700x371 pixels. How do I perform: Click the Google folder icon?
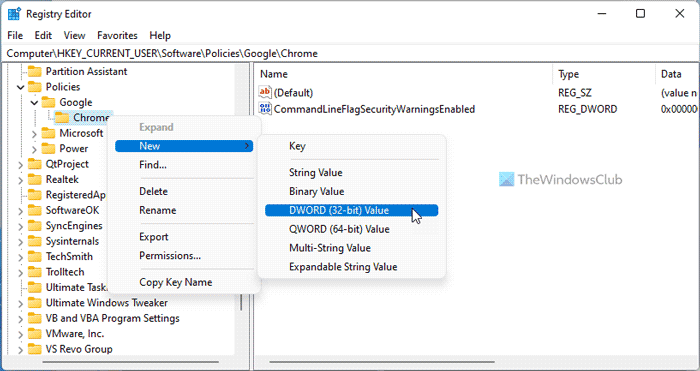(x=48, y=102)
